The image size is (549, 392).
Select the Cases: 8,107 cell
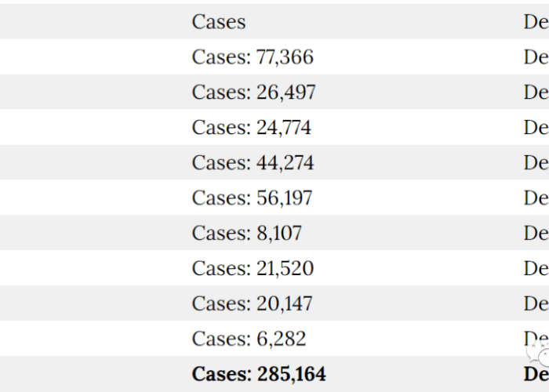(x=246, y=234)
